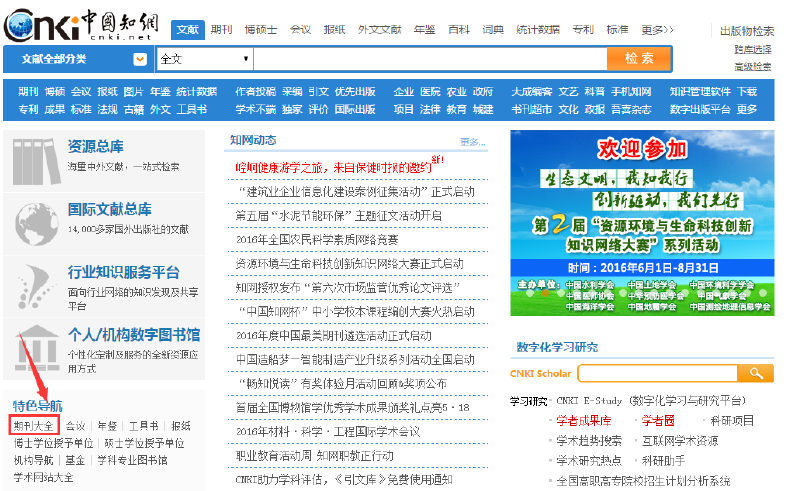Switch to the 博硕士 tab

[260, 30]
